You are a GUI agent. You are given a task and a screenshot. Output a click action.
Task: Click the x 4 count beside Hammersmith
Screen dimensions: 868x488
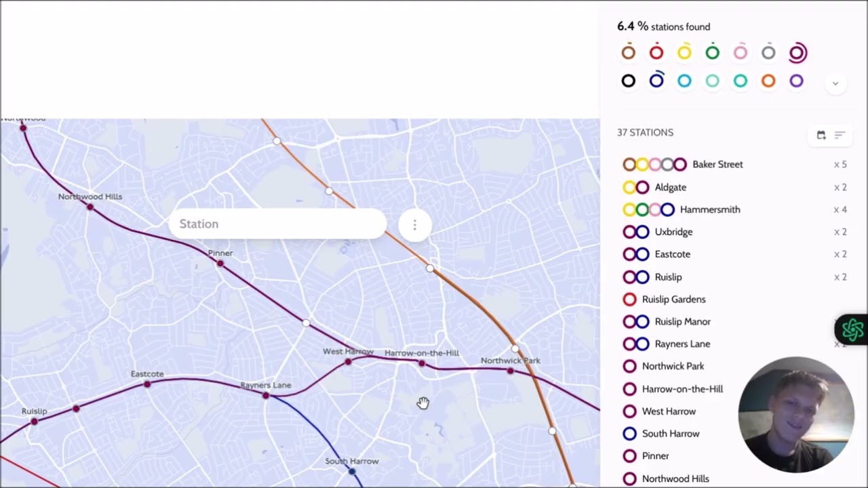pyautogui.click(x=840, y=209)
